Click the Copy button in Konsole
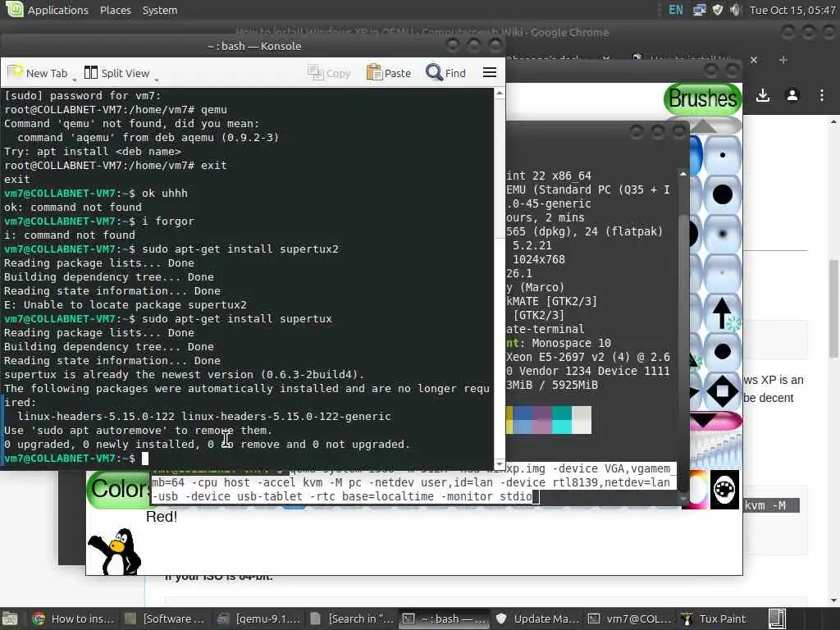Image resolution: width=840 pixels, height=630 pixels. click(329, 73)
